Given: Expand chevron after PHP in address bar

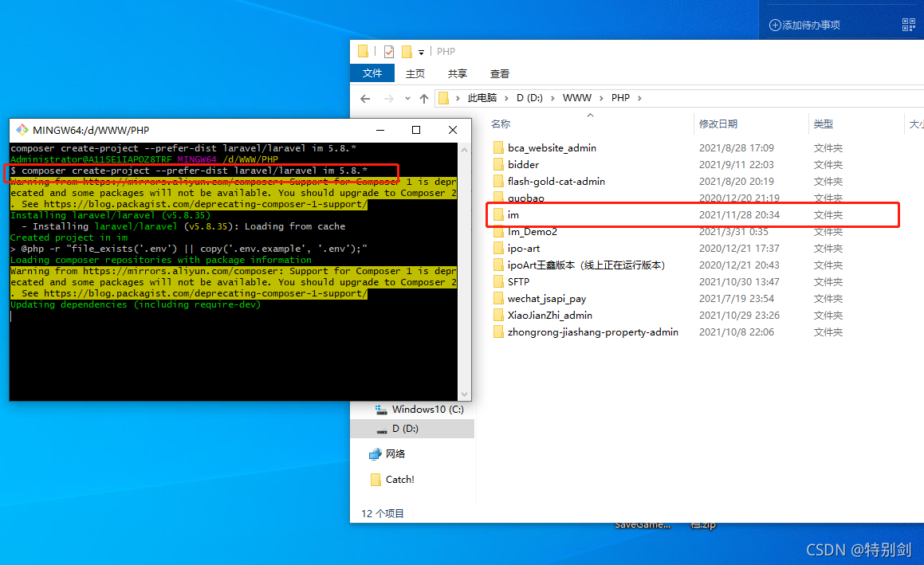Looking at the screenshot, I should pyautogui.click(x=639, y=98).
